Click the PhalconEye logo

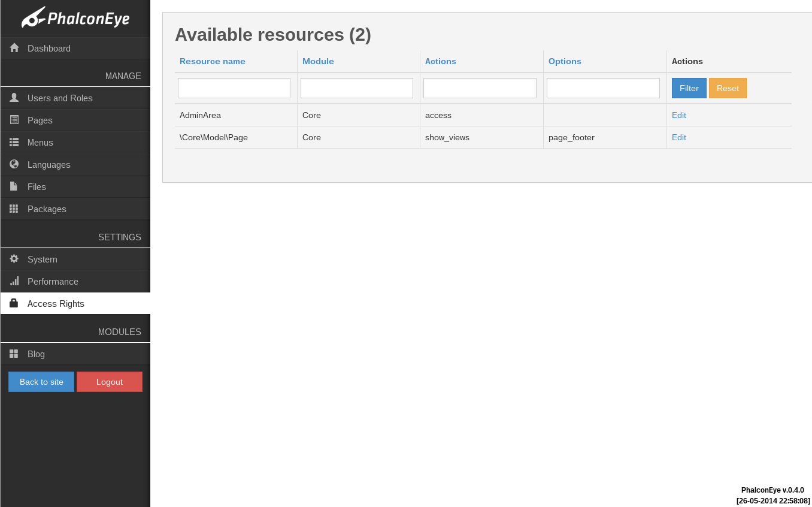coord(75,18)
